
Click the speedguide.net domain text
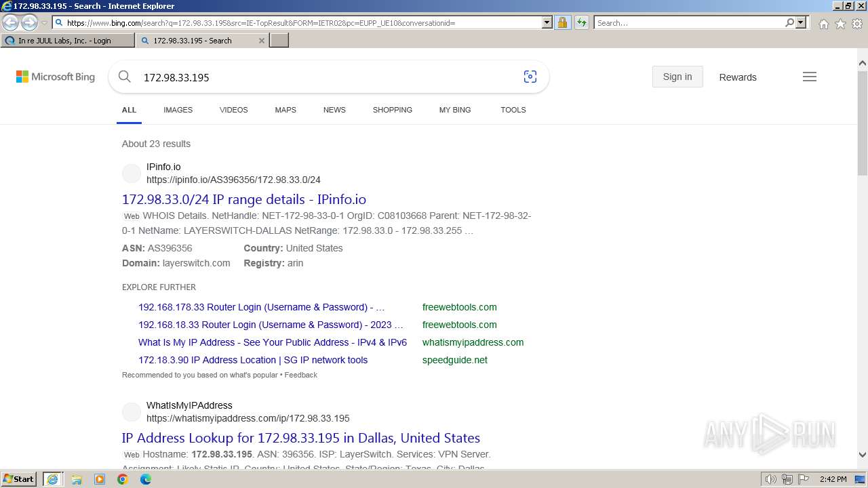click(x=455, y=360)
